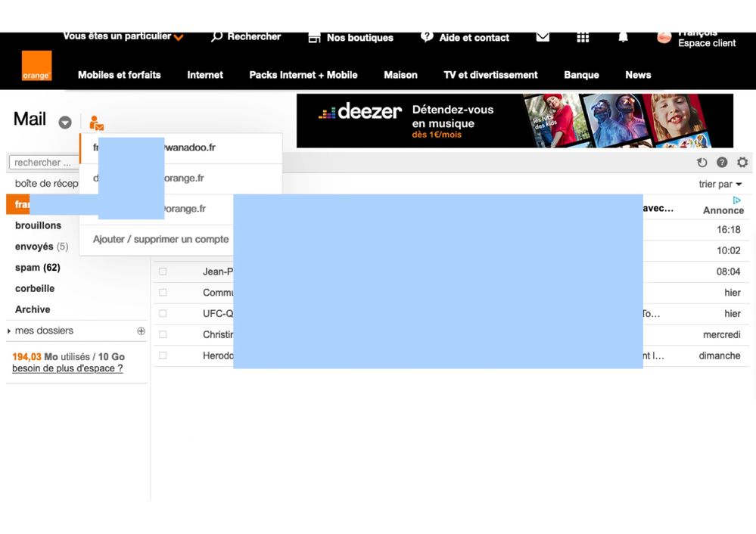Click the 194,03 Mo utilisés storage text
Image resolution: width=756 pixels, height=534 pixels.
pyautogui.click(x=68, y=357)
